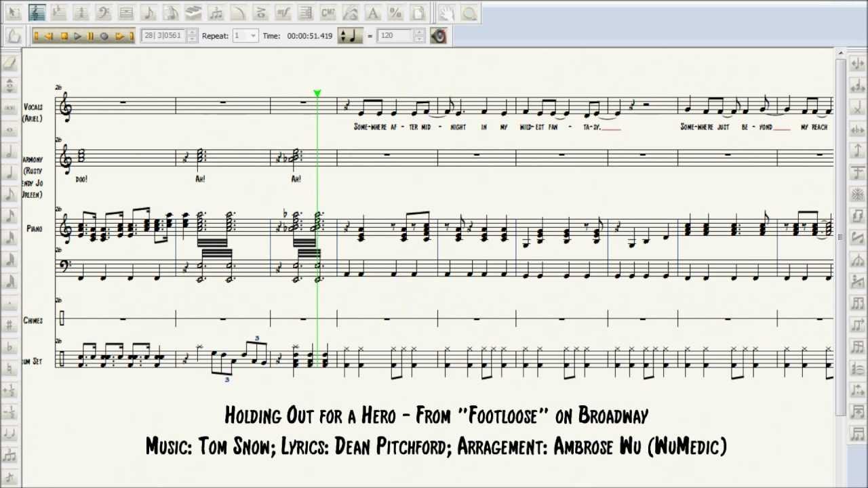Select the Repeat tool
The image size is (868, 488).
pos(307,13)
